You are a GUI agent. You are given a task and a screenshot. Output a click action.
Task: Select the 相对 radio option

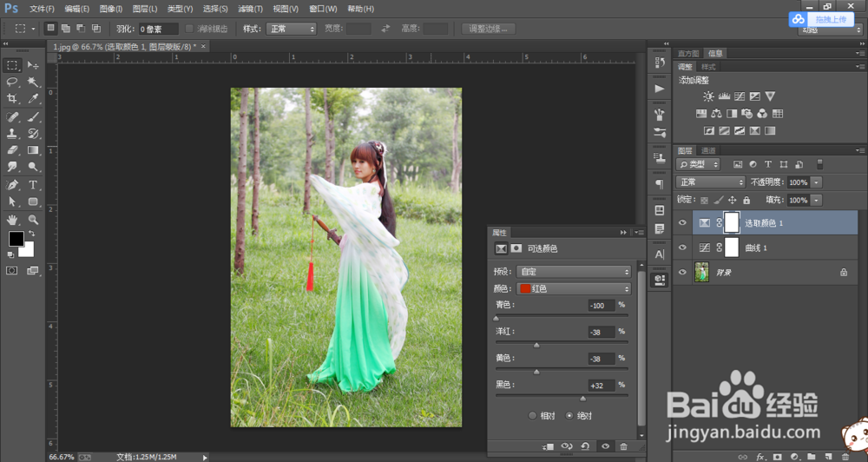(x=532, y=415)
